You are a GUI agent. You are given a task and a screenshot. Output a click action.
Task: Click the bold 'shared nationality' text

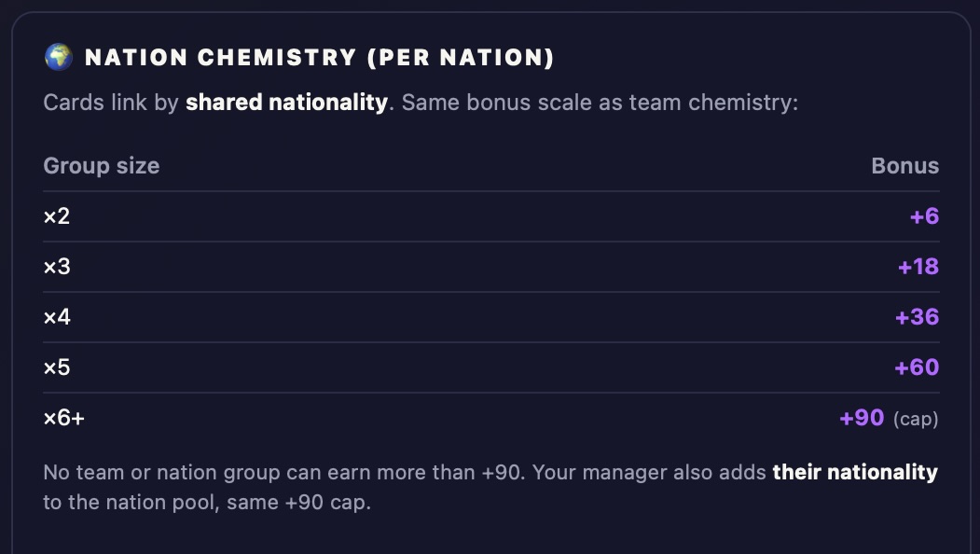[x=287, y=102]
